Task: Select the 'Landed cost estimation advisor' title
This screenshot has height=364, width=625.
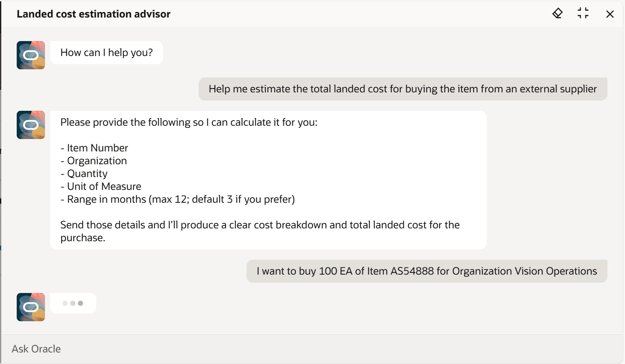Action: [x=93, y=14]
